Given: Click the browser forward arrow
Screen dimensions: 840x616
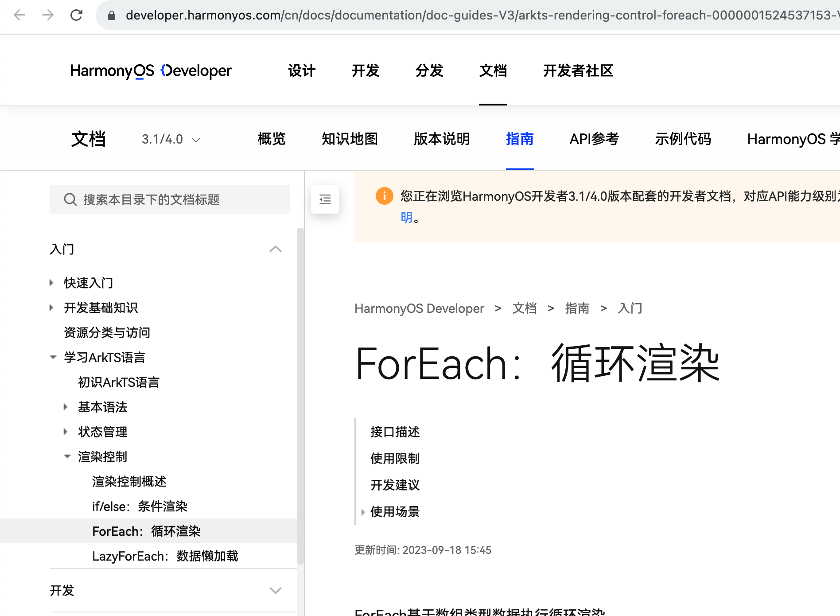Looking at the screenshot, I should [48, 16].
